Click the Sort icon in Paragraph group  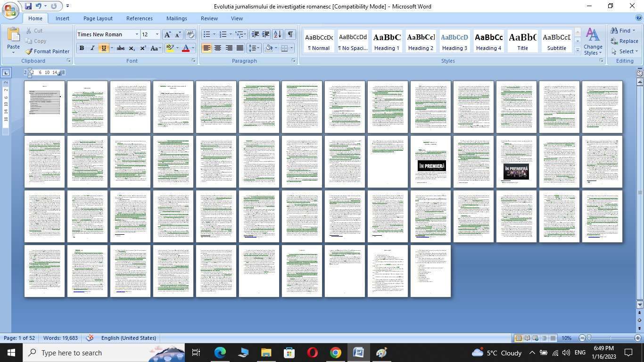click(x=277, y=34)
